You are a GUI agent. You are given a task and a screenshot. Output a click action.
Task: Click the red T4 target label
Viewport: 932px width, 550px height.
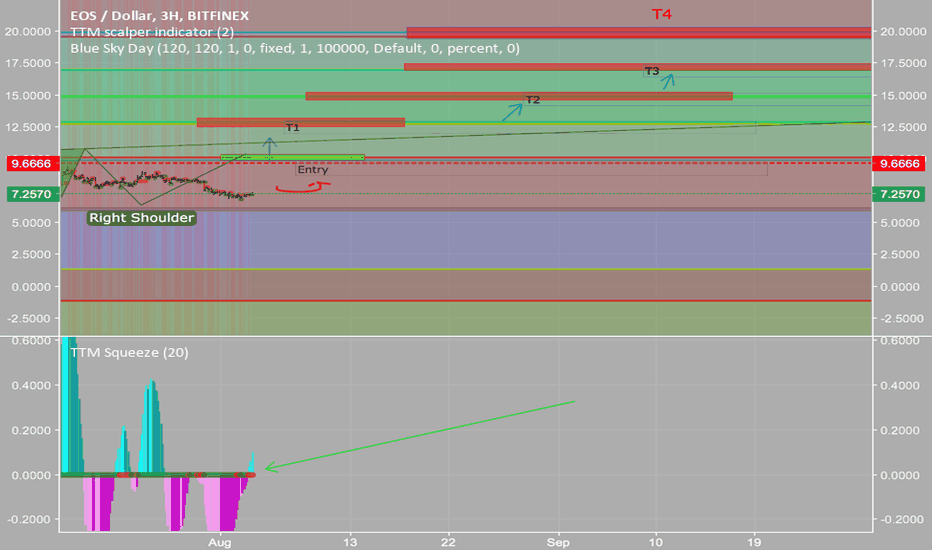point(662,14)
